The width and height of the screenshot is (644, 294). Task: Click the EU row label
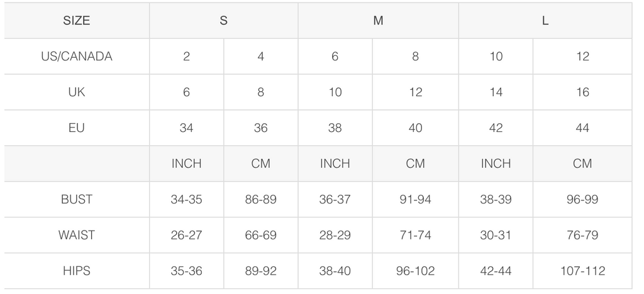(x=77, y=128)
